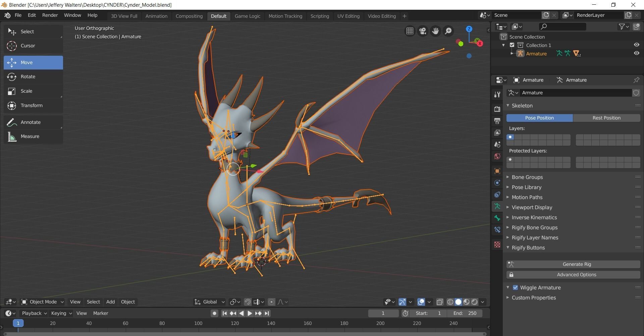Screen dimensions: 644x336
Task: Activate the Rotate tool
Action: [x=33, y=77]
